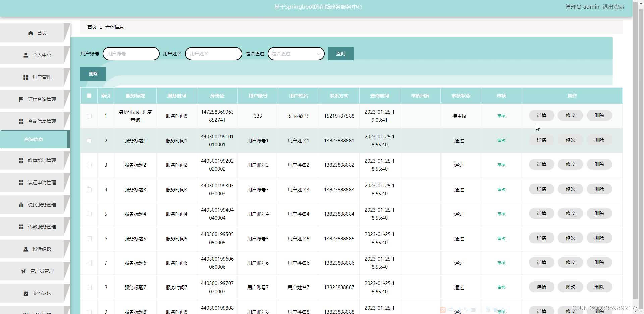Click the person icon beside 投诉建议
644x314 pixels.
click(x=26, y=249)
